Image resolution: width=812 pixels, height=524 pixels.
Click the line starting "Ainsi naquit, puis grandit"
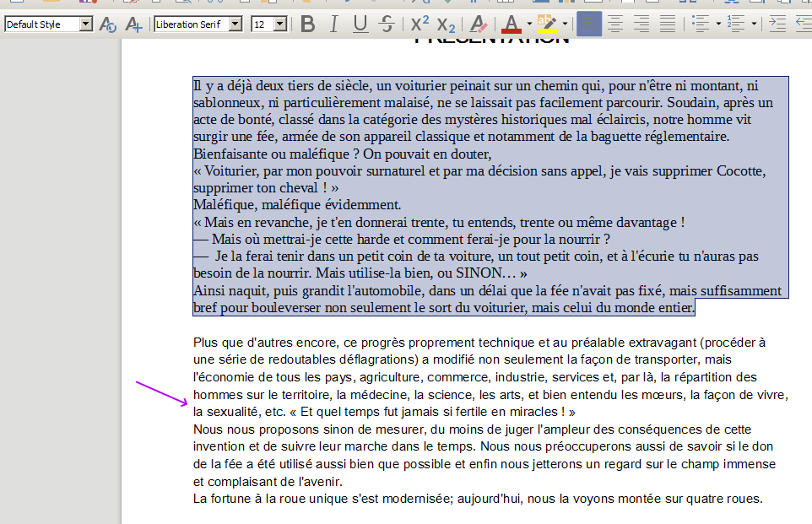point(487,291)
